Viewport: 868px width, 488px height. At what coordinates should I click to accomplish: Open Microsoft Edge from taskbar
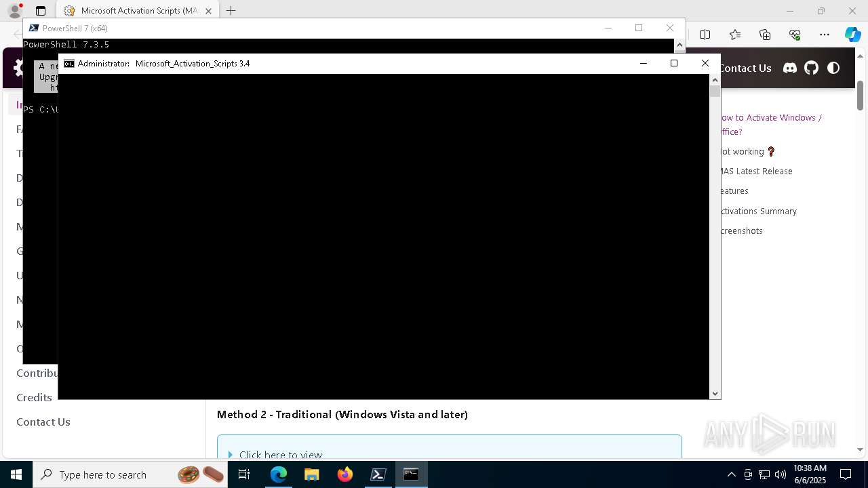[279, 474]
